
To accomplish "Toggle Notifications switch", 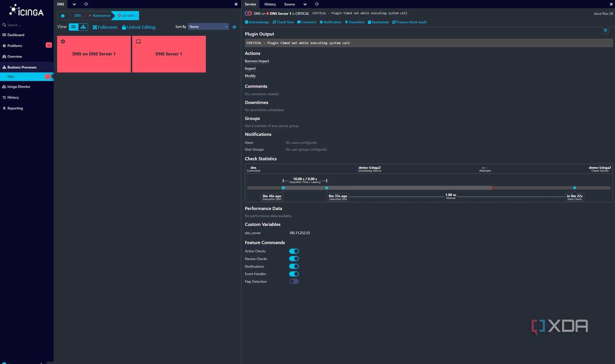I will (x=294, y=266).
